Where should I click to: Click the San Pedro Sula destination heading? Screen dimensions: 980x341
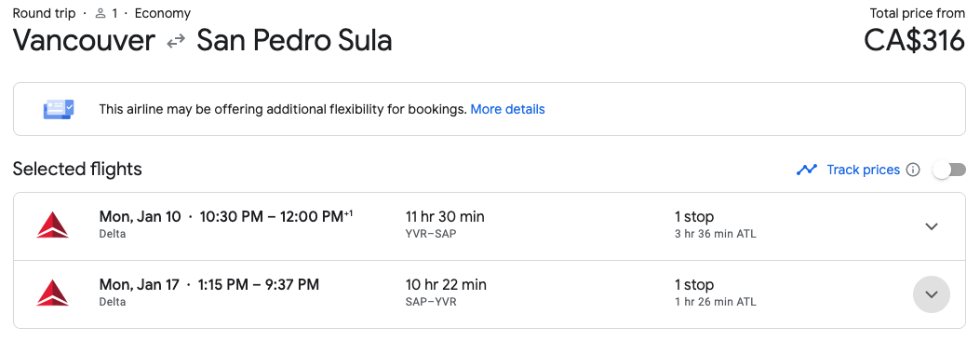pos(294,41)
